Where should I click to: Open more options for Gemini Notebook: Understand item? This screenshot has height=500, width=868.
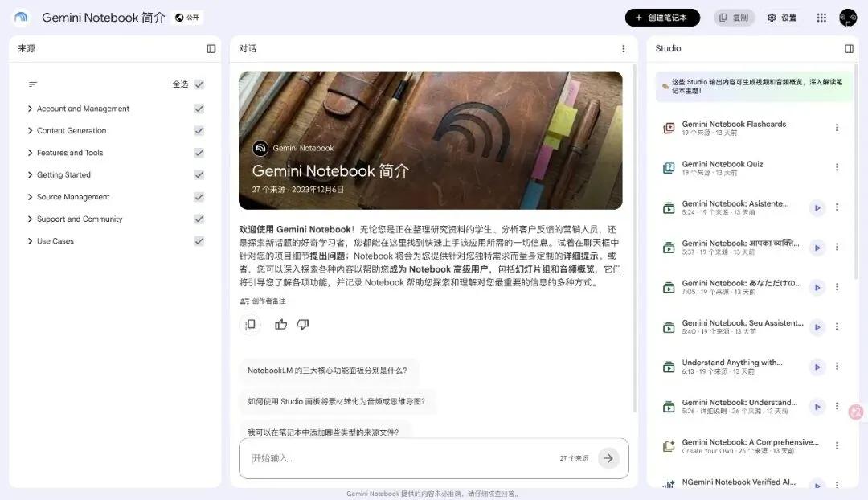pos(837,406)
